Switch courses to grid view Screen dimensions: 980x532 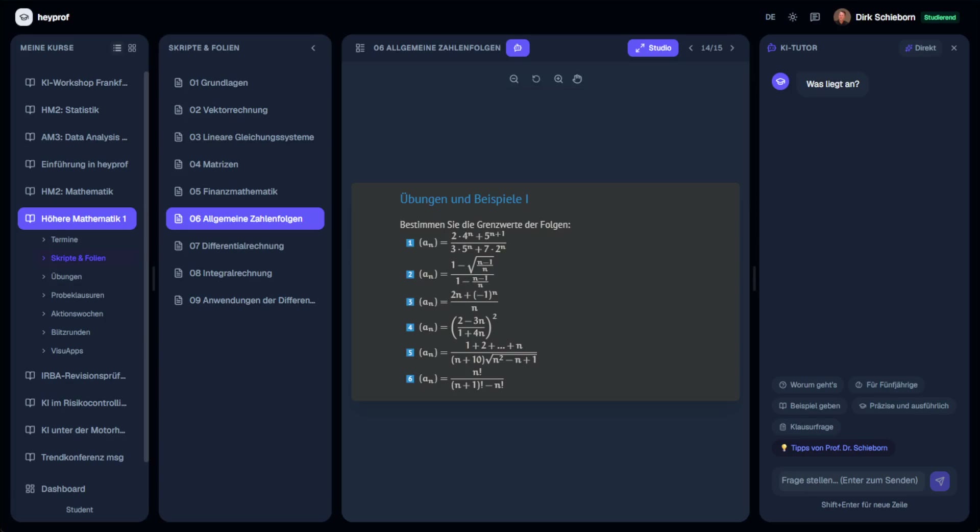132,48
